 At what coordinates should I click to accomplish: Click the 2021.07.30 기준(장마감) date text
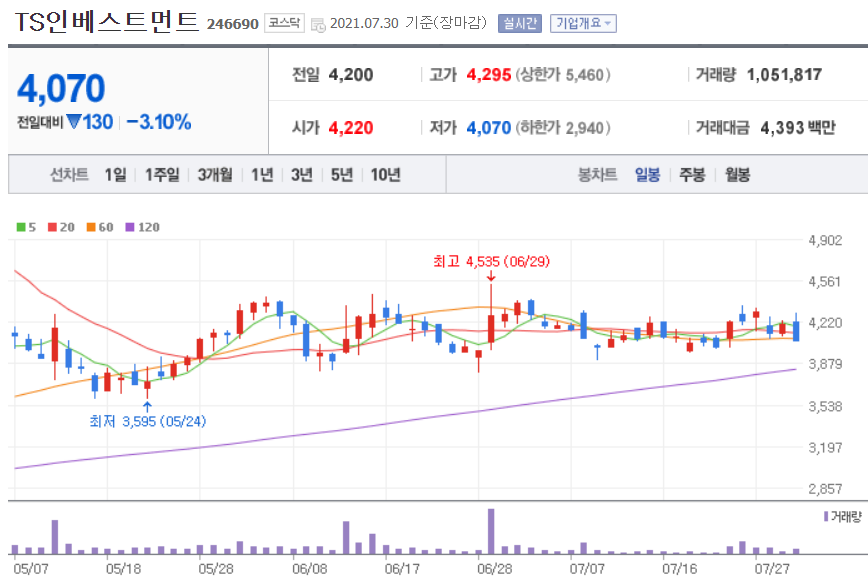point(409,23)
